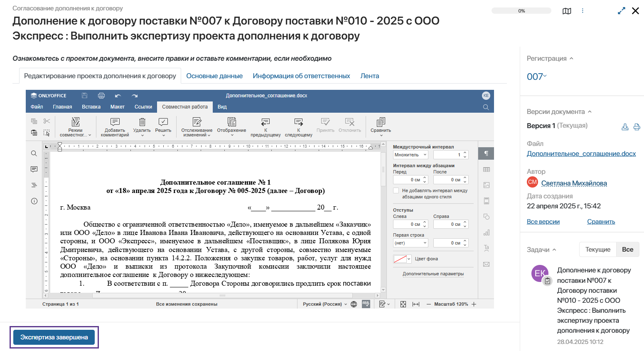Open the 'Дополнительное_соглашение.docx' file link
The height and width of the screenshot is (351, 644).
[x=581, y=154]
